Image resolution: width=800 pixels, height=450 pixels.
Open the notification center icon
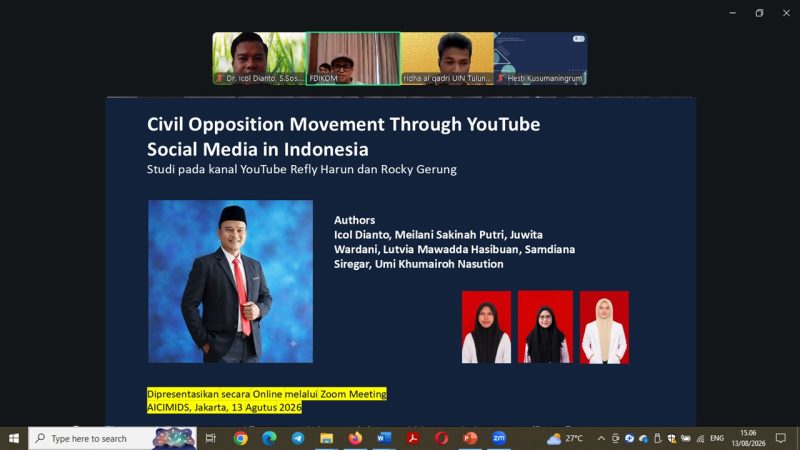coord(781,438)
